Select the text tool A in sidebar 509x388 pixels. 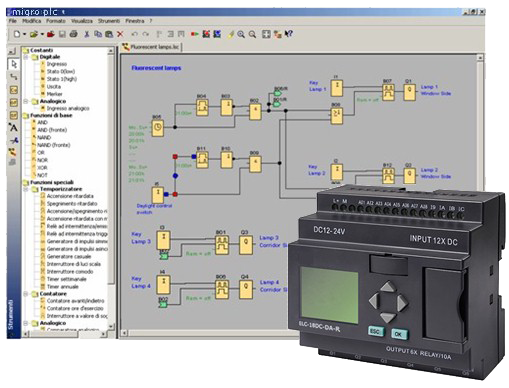click(x=13, y=127)
